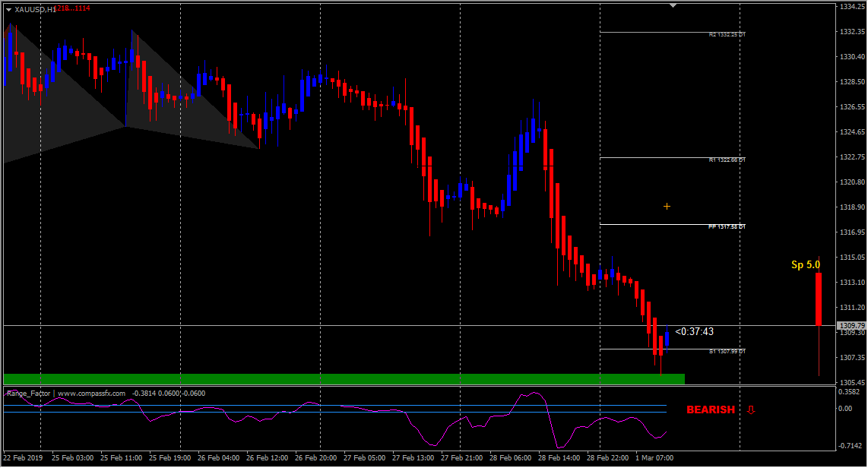Click the red bearish down arrow
The image size is (868, 468).
coord(751,410)
